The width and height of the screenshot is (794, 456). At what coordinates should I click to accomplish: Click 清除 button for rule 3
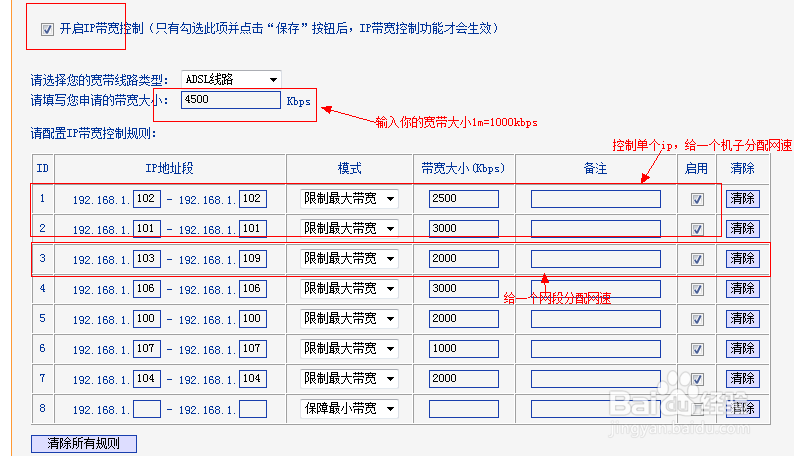coord(742,259)
